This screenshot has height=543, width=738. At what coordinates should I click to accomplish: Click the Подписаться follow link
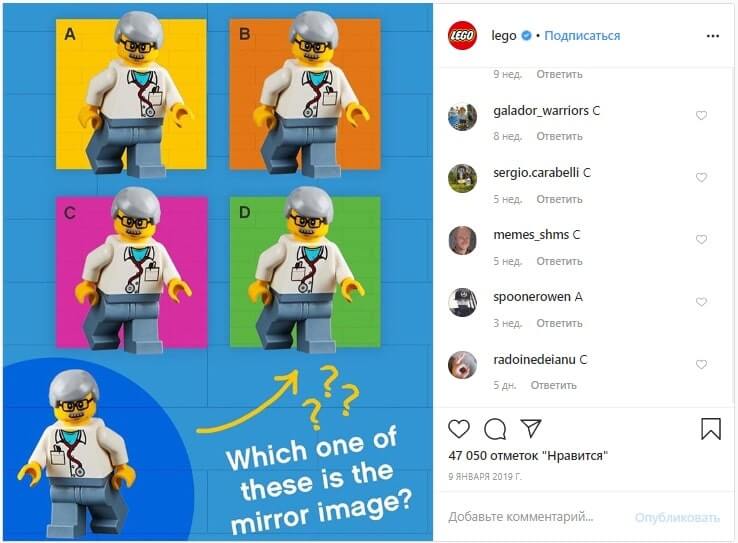point(582,36)
